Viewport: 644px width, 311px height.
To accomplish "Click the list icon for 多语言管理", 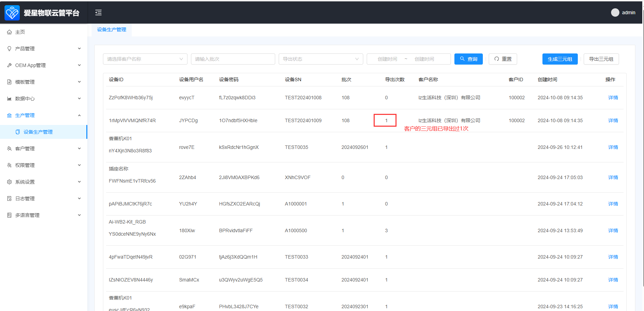I will coord(9,215).
